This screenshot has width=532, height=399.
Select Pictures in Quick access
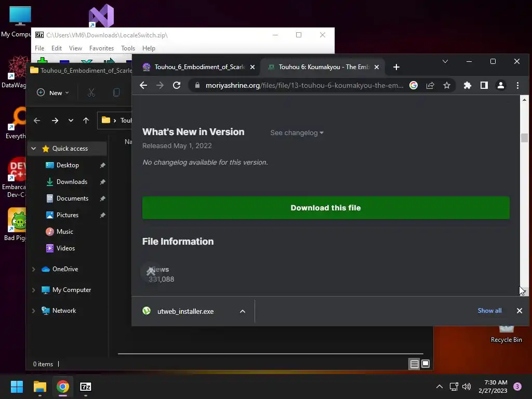pyautogui.click(x=68, y=215)
